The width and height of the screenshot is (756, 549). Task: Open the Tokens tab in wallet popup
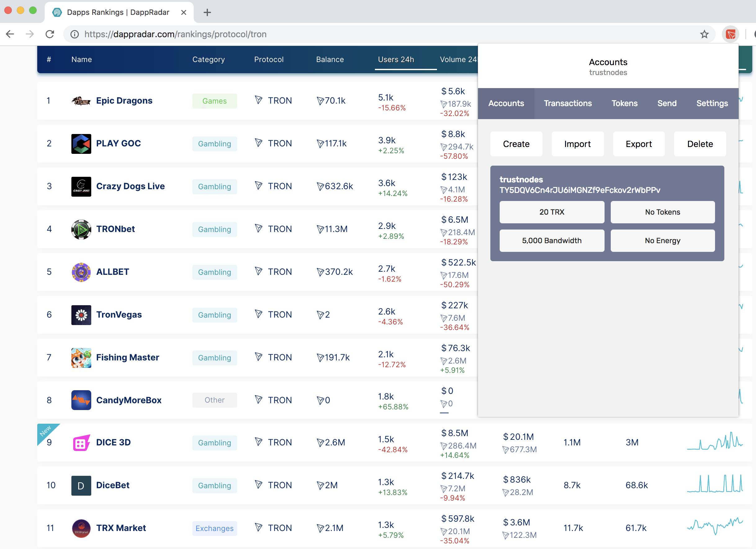point(624,103)
